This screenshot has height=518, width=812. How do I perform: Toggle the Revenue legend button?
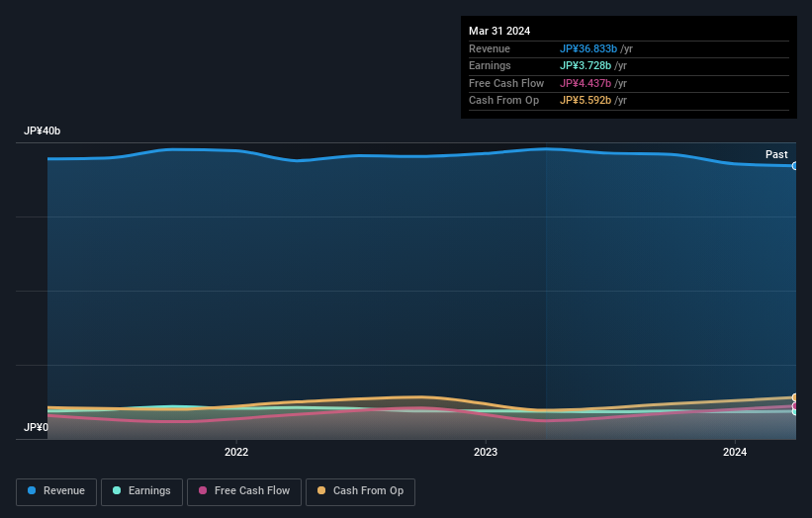56,491
